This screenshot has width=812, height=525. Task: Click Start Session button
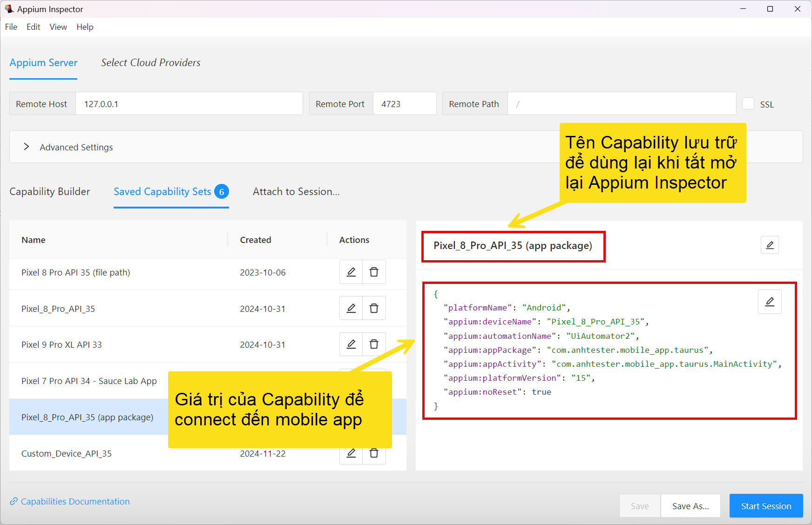coord(766,506)
